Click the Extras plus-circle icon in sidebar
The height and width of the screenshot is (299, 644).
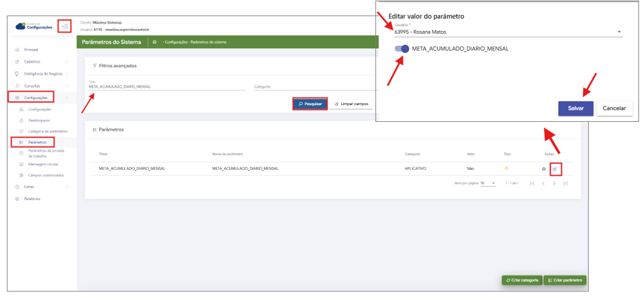click(x=17, y=187)
